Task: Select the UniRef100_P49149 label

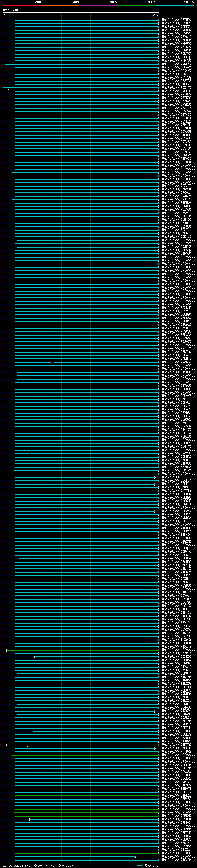Action: point(176,647)
